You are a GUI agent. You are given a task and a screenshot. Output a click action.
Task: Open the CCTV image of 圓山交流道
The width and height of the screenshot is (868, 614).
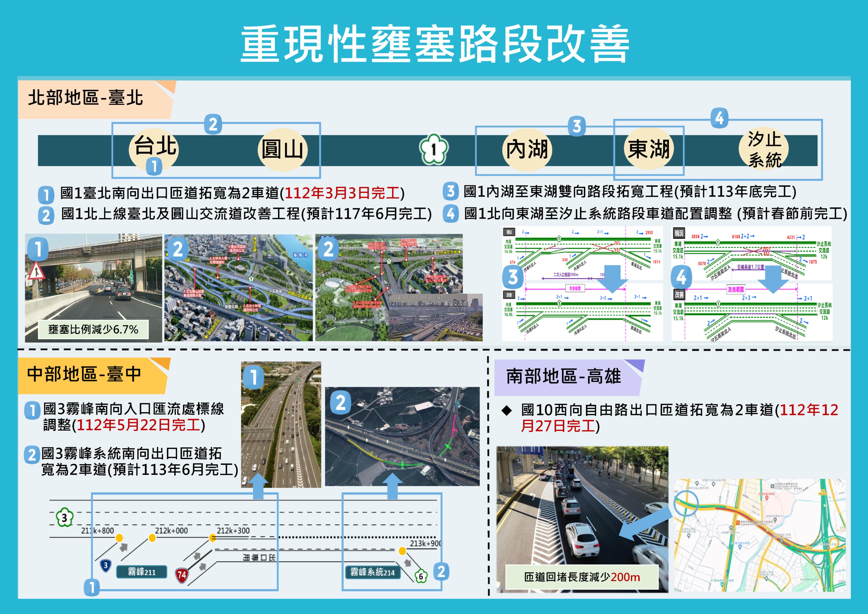(435, 317)
